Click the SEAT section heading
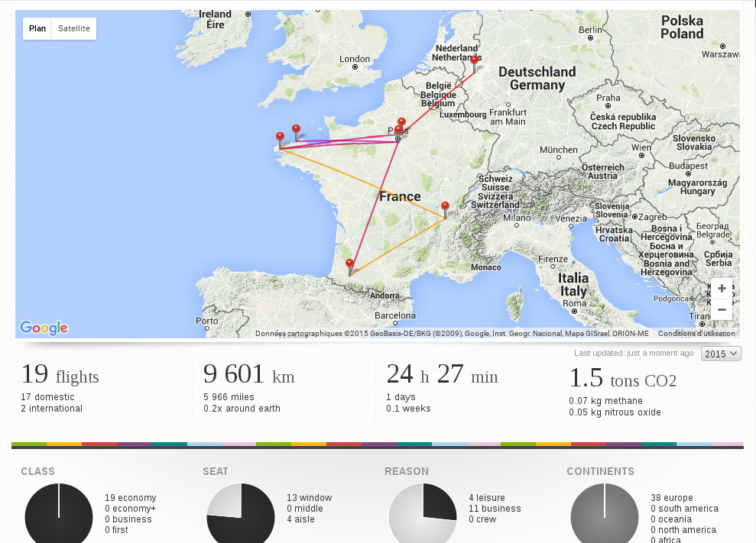This screenshot has width=756, height=543. [x=216, y=472]
